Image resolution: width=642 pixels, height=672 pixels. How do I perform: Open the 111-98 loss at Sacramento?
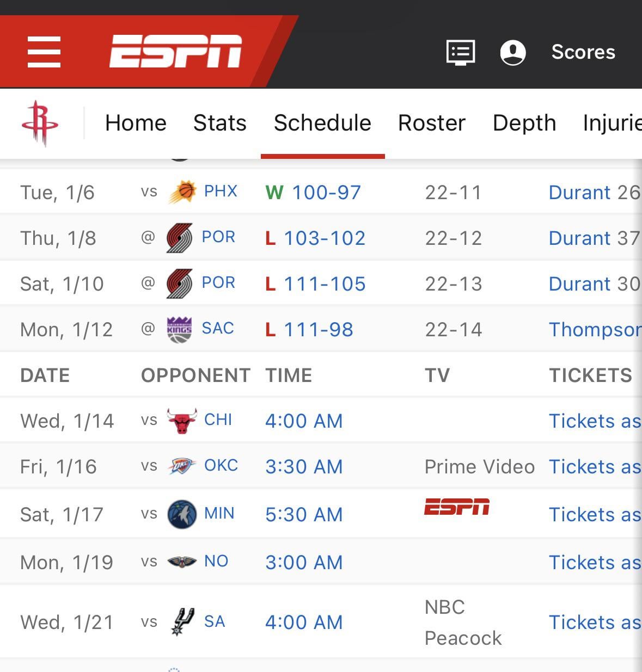(x=318, y=329)
